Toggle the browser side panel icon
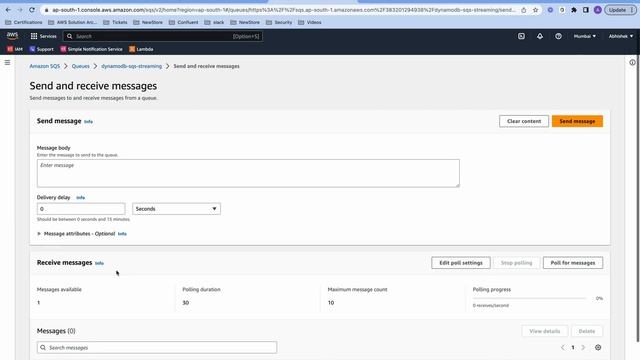640x360 pixels. 586,10
